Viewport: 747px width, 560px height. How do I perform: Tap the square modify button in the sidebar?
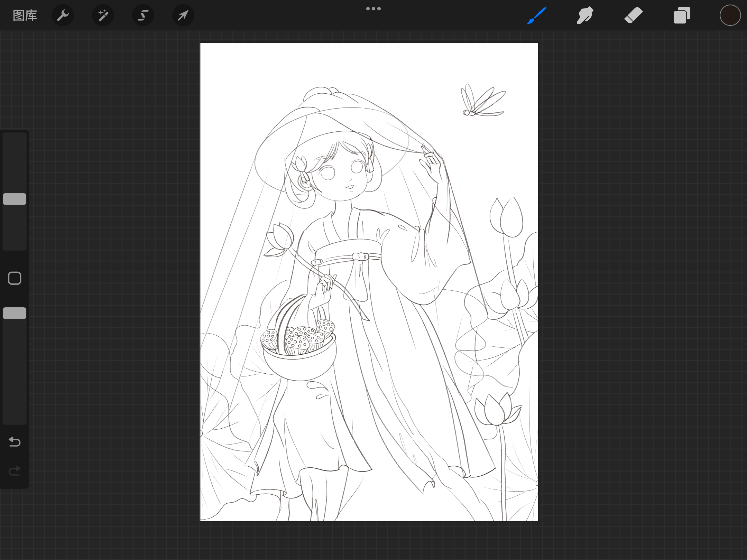pos(15,278)
